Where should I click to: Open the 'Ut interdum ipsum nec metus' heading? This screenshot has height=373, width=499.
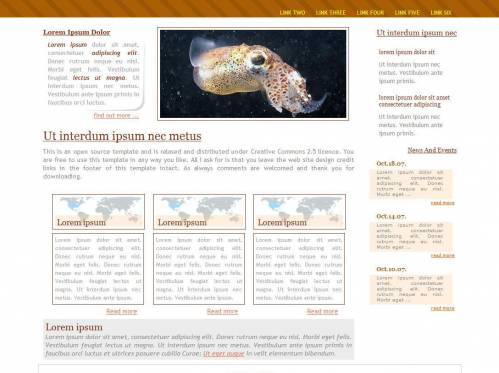[122, 136]
